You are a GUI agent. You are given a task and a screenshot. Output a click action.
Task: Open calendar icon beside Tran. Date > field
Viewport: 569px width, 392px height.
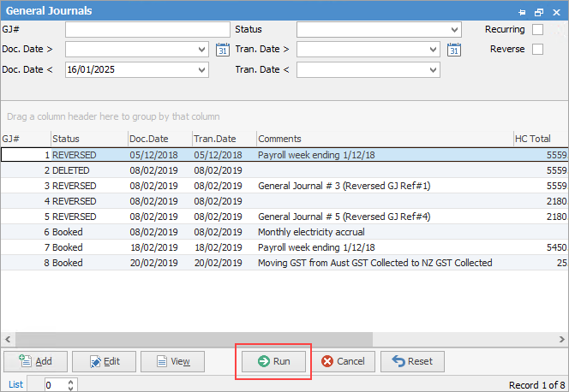coord(454,50)
